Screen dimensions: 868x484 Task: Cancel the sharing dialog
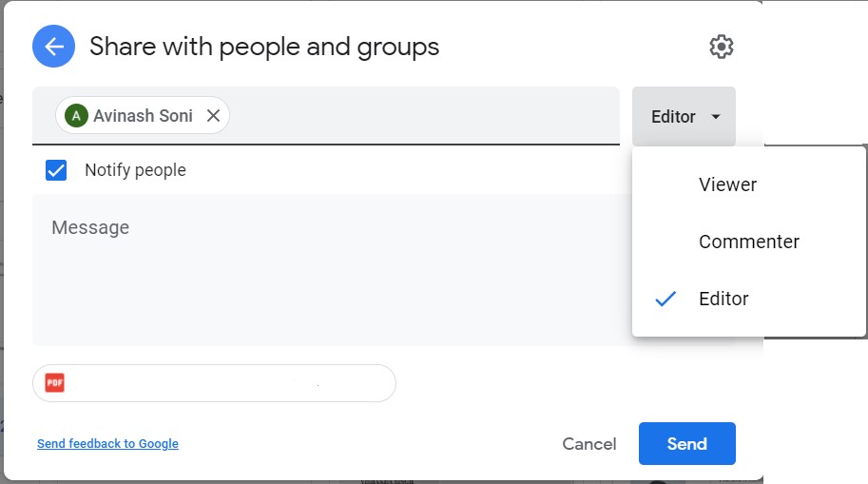(589, 444)
